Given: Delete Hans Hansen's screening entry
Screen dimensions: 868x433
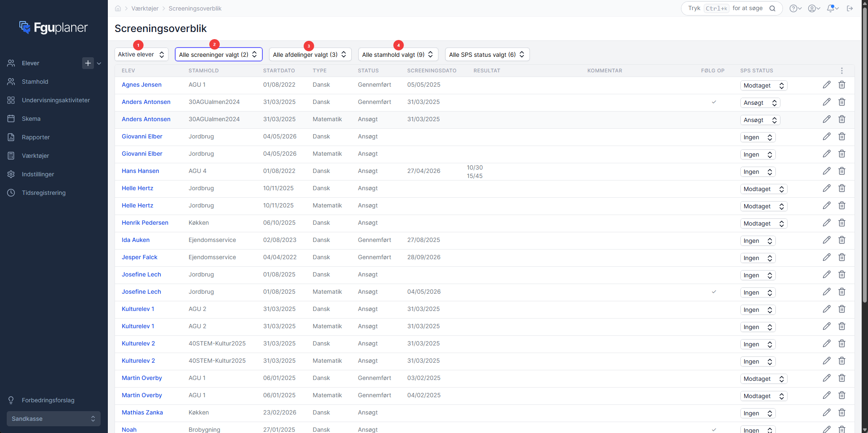Looking at the screenshot, I should [842, 171].
